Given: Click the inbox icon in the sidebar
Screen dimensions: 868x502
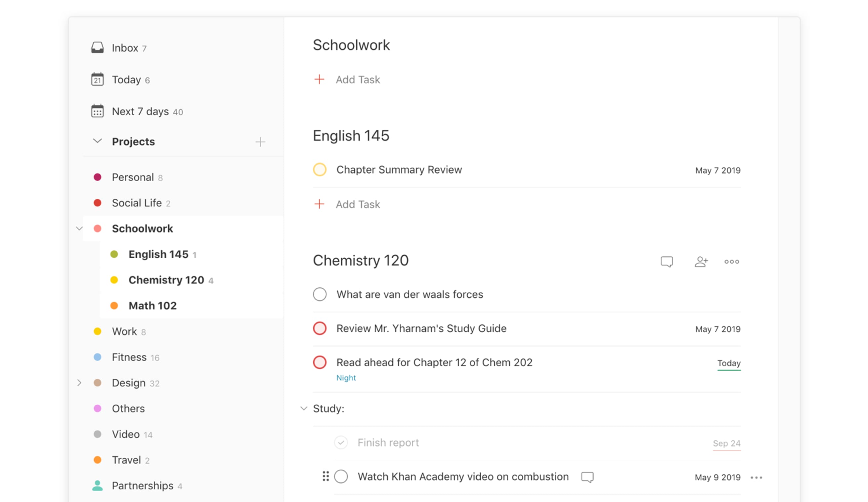Looking at the screenshot, I should point(98,47).
